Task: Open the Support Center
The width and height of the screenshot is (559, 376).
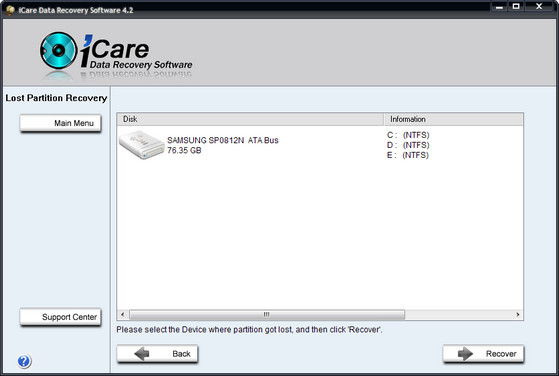Action: 60,317
